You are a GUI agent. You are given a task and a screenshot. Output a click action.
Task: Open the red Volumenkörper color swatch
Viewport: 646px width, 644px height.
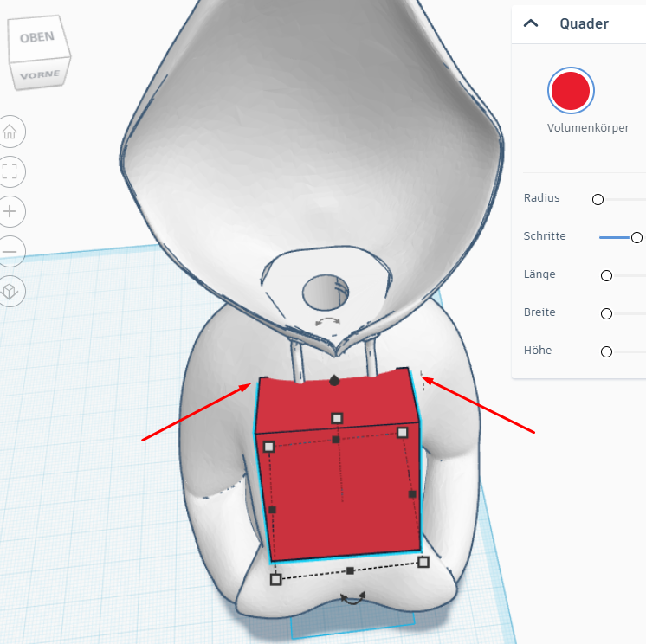click(571, 91)
